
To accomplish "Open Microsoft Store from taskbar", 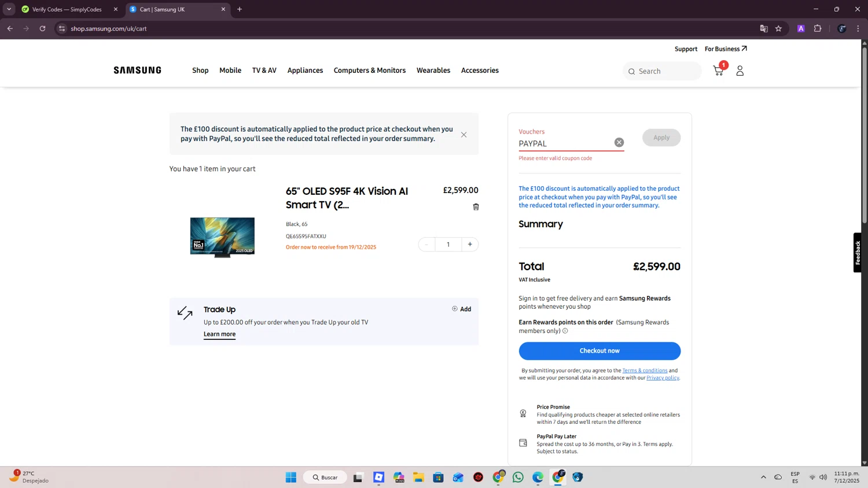I will (438, 477).
